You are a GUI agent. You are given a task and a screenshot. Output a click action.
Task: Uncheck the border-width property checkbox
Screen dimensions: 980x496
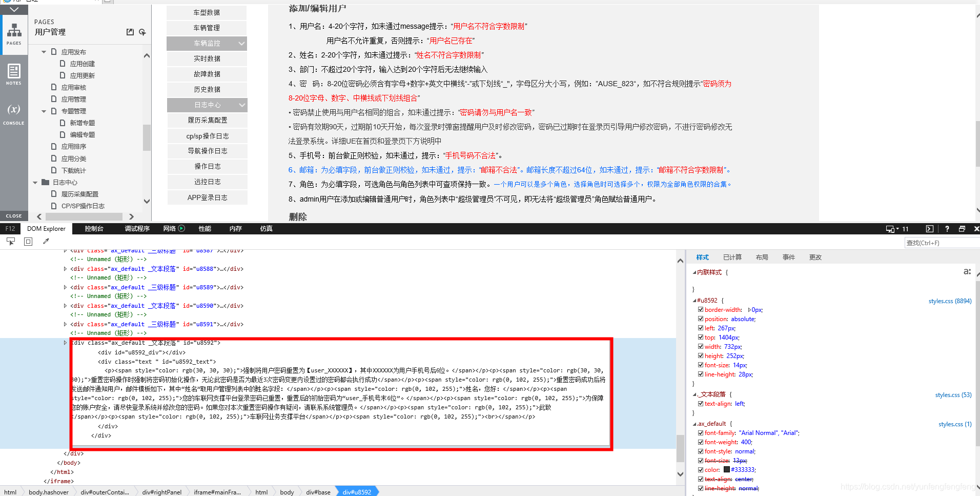pos(701,309)
